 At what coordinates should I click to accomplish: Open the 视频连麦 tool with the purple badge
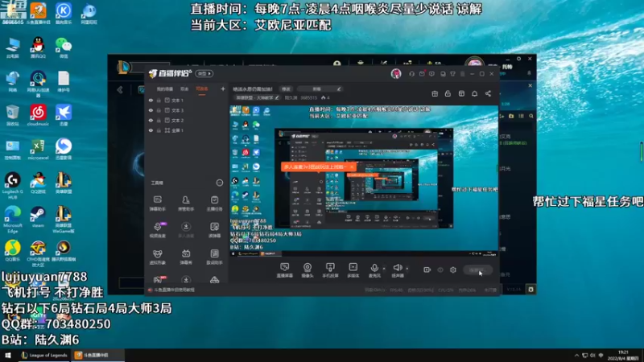pos(157,230)
